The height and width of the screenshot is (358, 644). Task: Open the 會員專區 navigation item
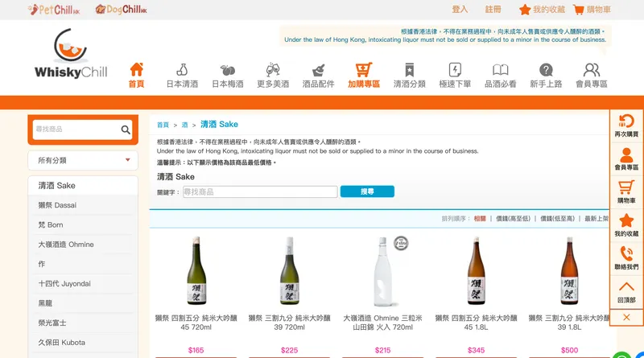[x=592, y=75]
